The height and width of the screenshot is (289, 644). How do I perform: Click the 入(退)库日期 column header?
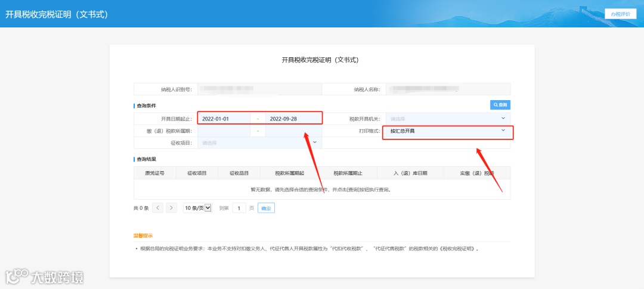click(x=410, y=173)
